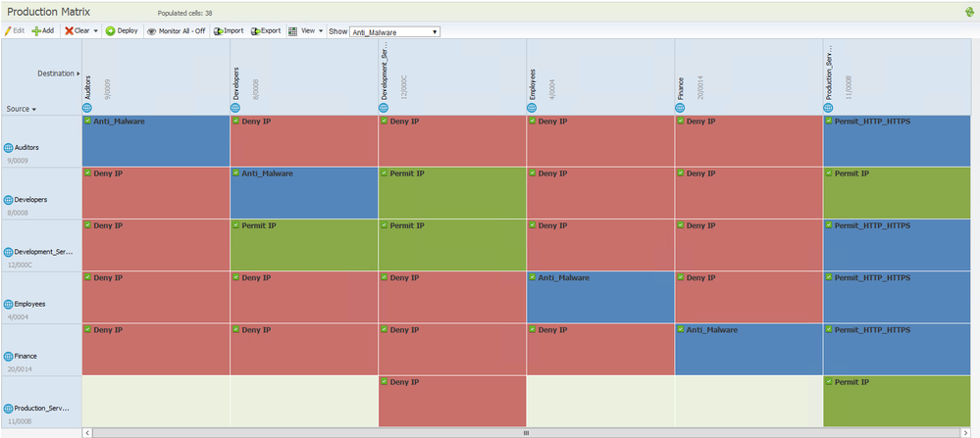The image size is (980, 438).
Task: Click the green Add plus icon
Action: [x=36, y=30]
